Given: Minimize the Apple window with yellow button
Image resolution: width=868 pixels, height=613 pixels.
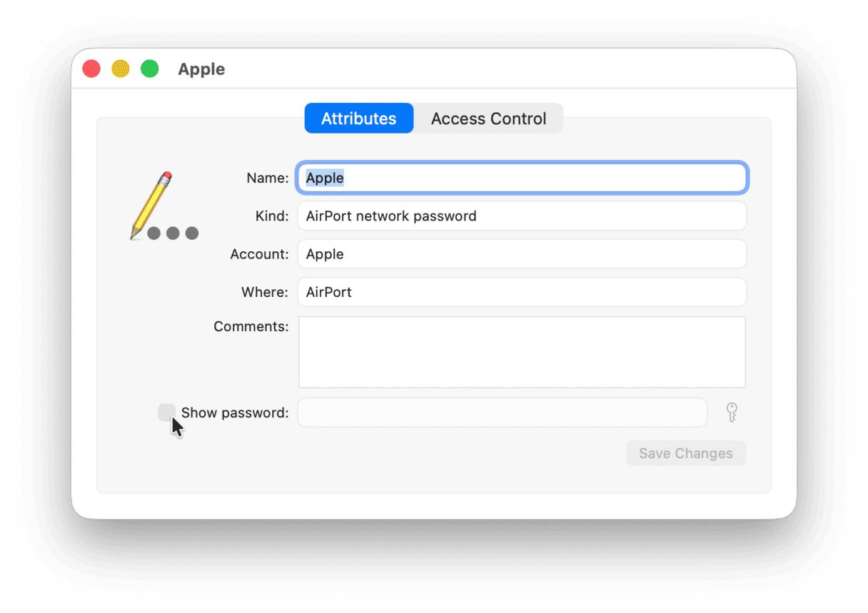Looking at the screenshot, I should (121, 69).
